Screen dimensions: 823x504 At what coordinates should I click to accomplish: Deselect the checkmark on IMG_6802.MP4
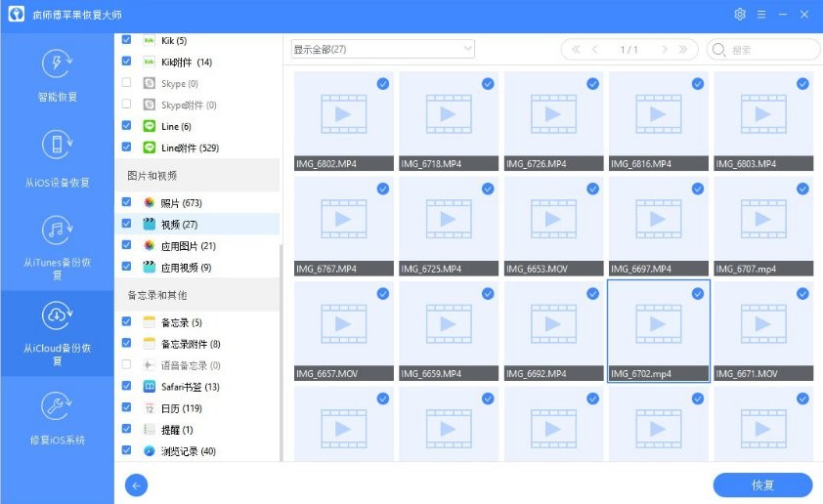click(x=382, y=84)
